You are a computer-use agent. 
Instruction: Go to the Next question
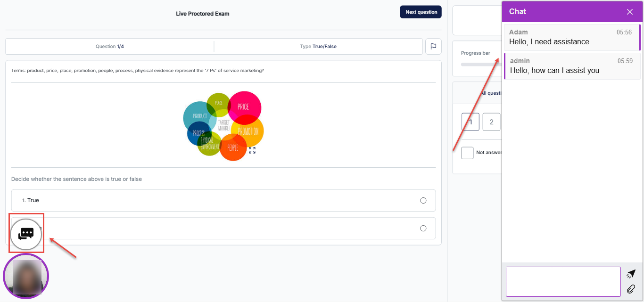[x=421, y=12]
